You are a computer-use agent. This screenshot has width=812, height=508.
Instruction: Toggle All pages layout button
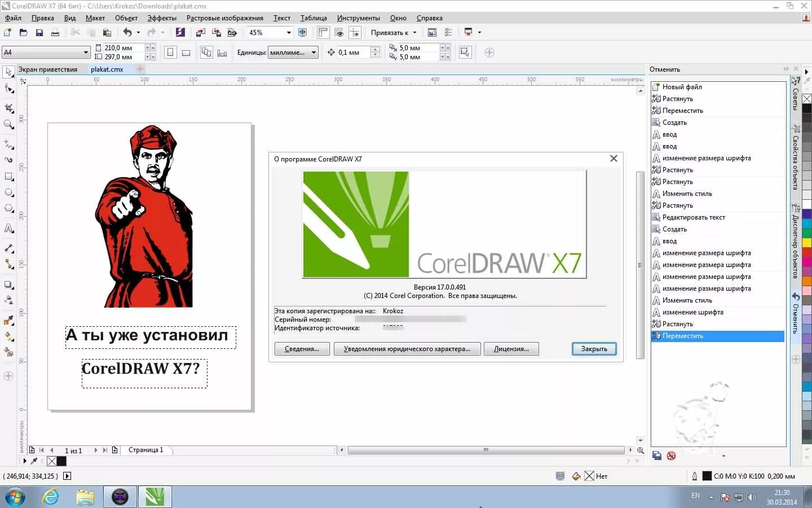point(206,52)
